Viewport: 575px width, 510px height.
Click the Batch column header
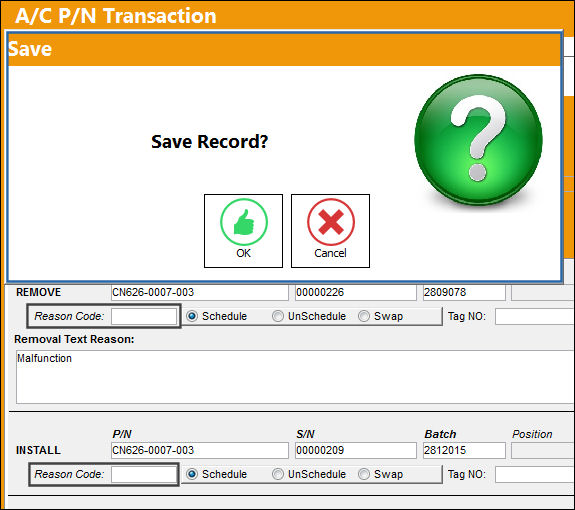[x=440, y=434]
